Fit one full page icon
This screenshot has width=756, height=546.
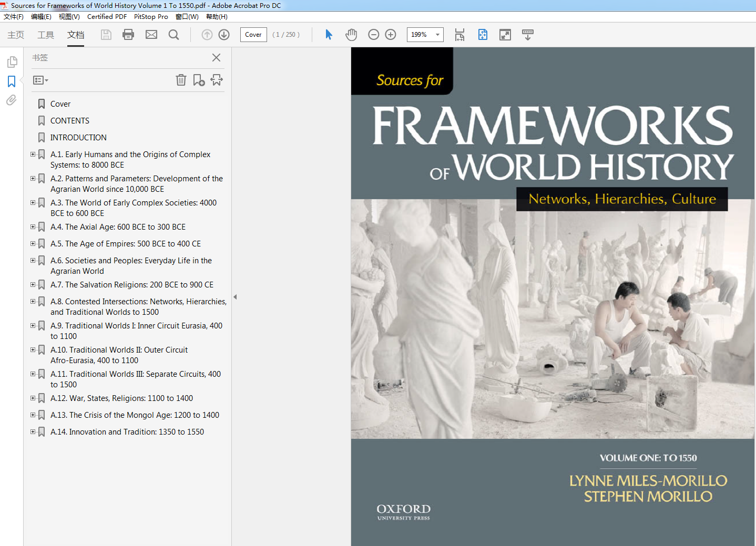(483, 35)
